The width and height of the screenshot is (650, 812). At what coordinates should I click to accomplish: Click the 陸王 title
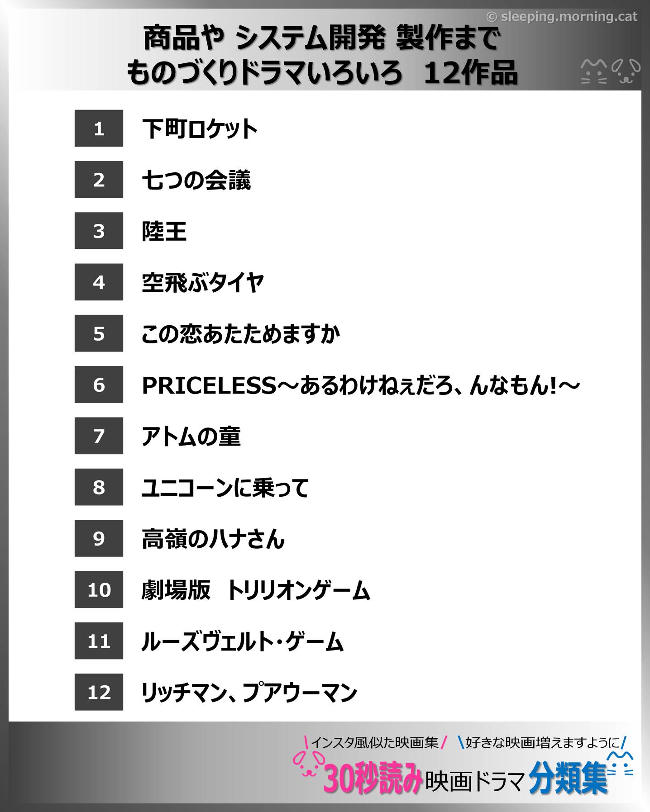click(164, 231)
